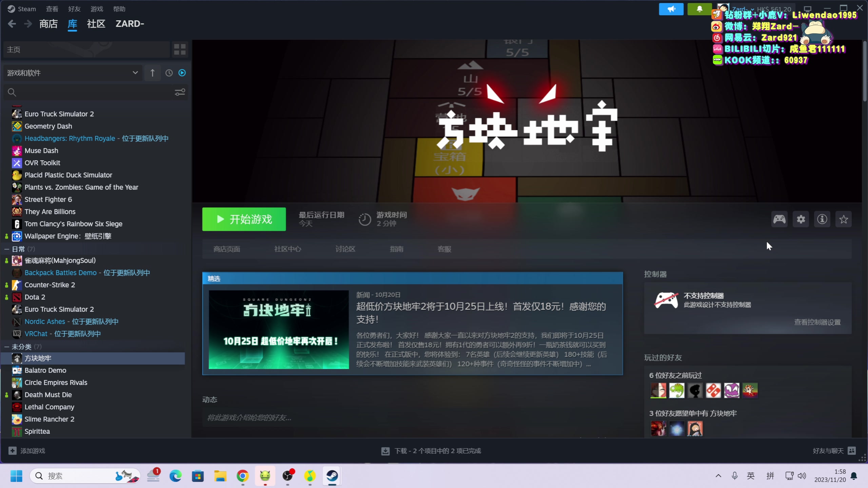The image size is (868, 488).
Task: Toggle library sort direction arrow
Action: tap(153, 73)
